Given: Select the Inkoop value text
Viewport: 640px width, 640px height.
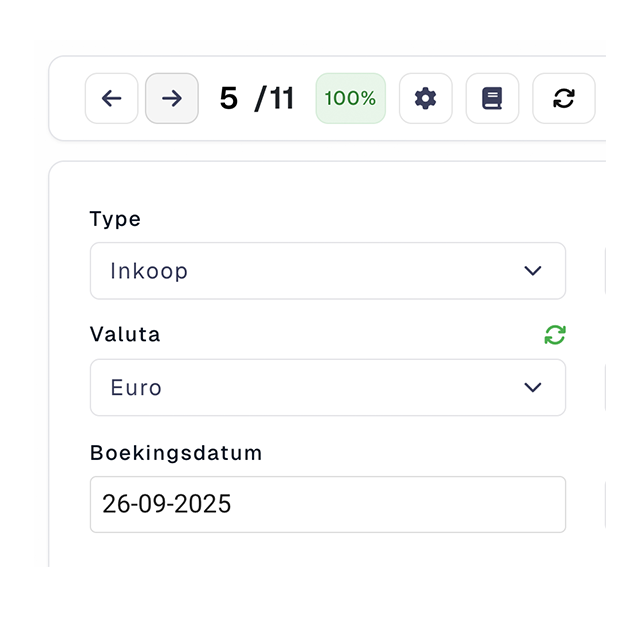Looking at the screenshot, I should tap(149, 271).
